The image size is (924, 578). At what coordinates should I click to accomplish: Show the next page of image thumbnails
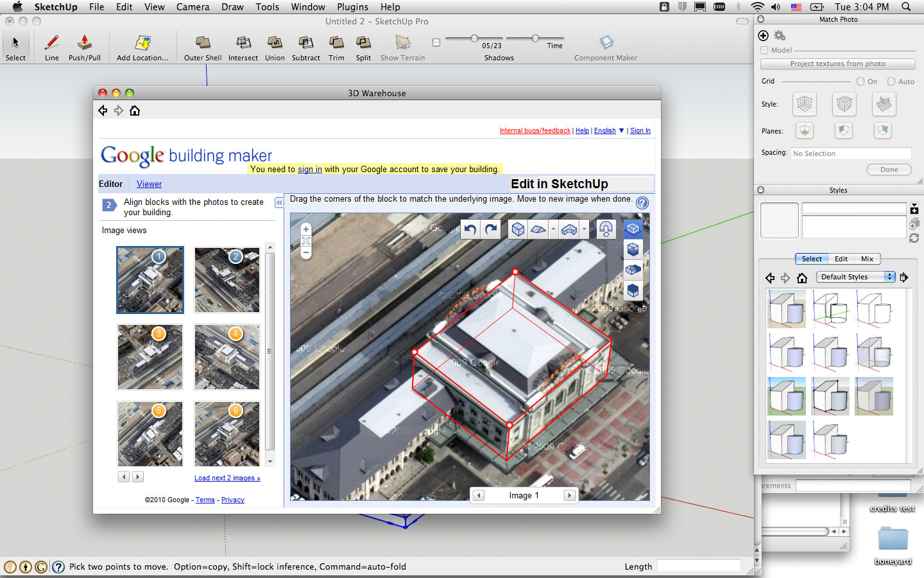click(x=138, y=477)
